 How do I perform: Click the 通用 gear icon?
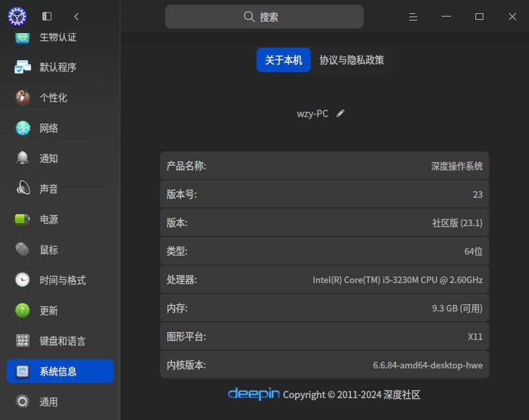coord(22,401)
